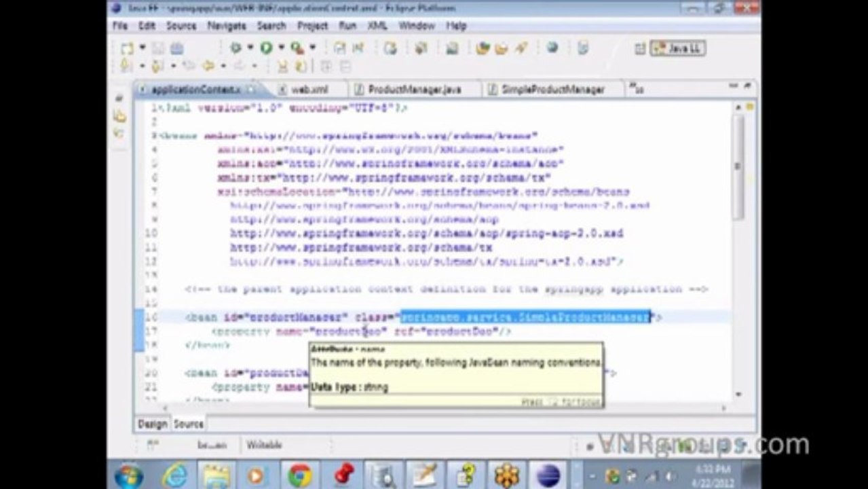Open the Help menu

coord(456,26)
